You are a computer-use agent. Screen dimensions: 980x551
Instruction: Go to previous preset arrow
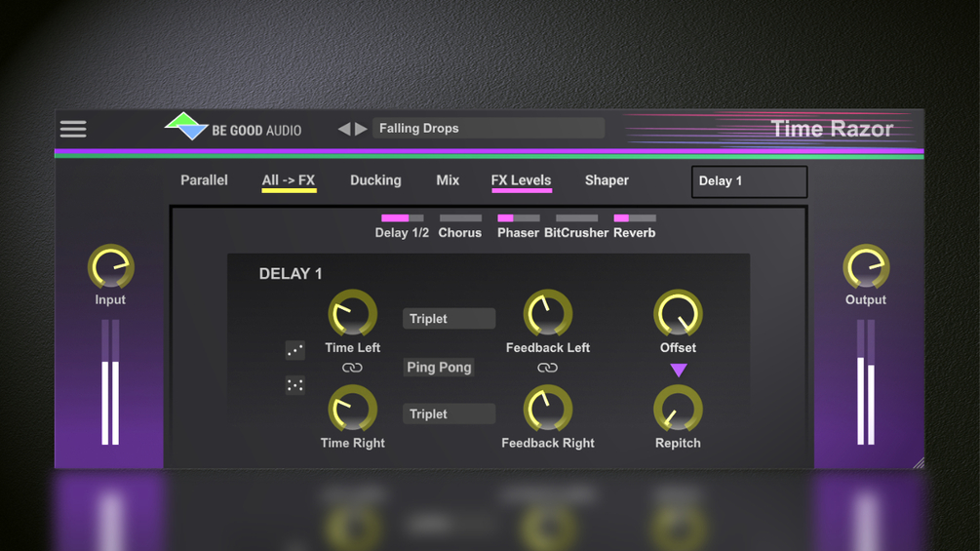[x=344, y=129]
